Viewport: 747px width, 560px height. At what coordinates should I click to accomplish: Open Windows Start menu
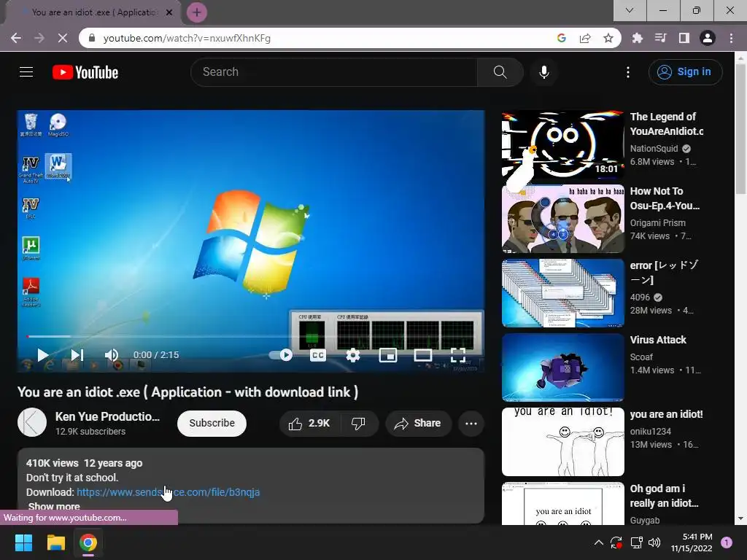click(x=23, y=542)
